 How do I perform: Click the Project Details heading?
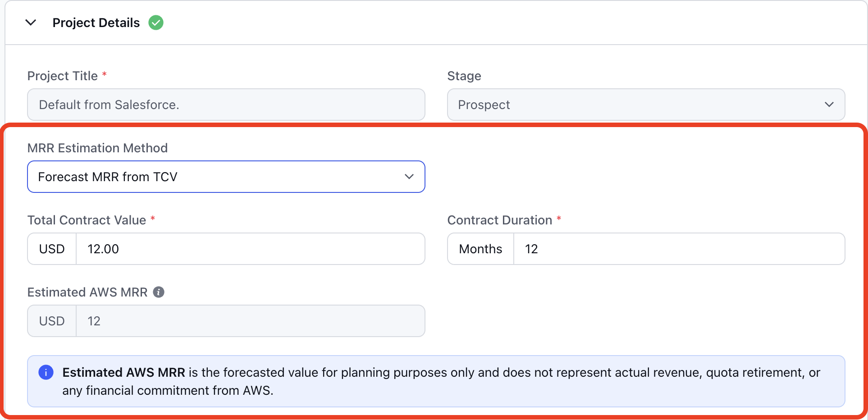pos(96,23)
